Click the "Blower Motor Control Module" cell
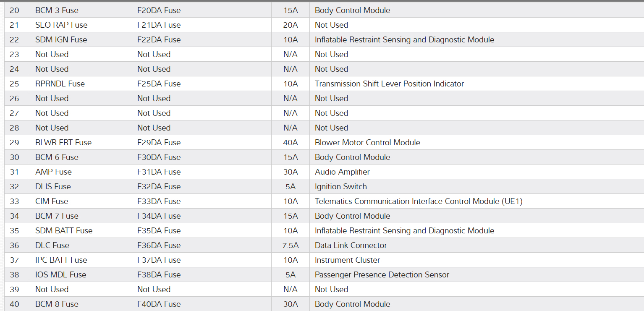This screenshot has width=644, height=311. tap(367, 142)
